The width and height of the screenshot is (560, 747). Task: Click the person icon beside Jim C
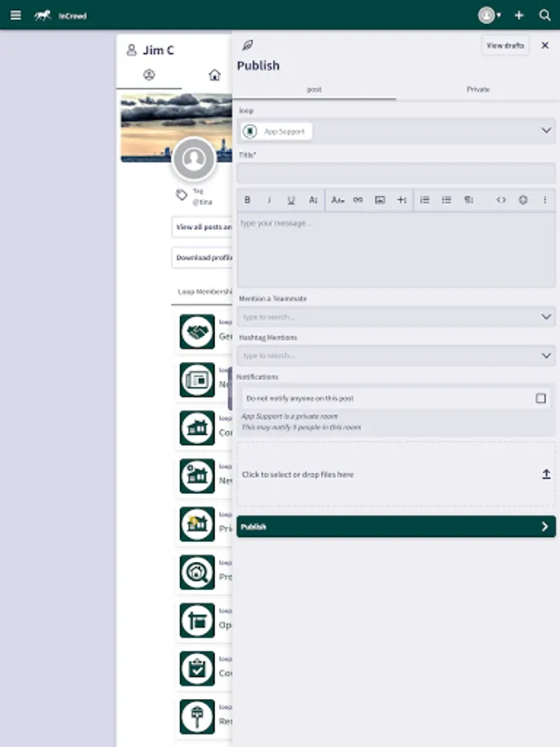(131, 50)
